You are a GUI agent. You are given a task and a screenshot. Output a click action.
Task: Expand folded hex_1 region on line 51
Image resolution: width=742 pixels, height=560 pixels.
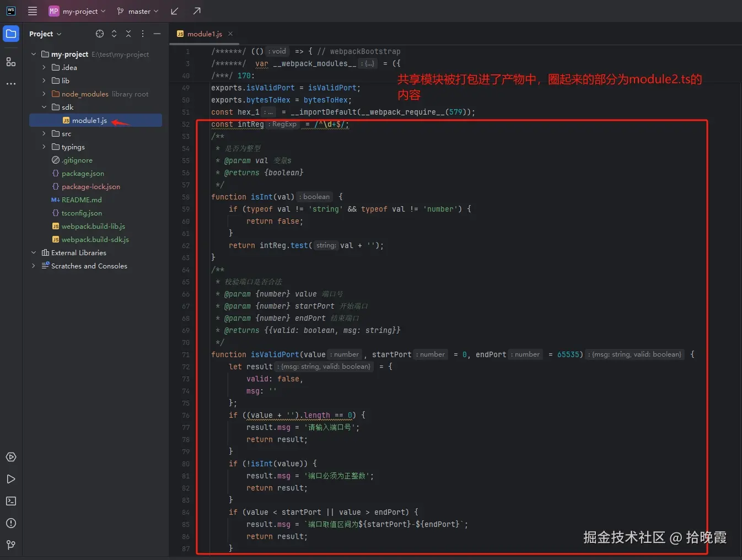coord(268,112)
